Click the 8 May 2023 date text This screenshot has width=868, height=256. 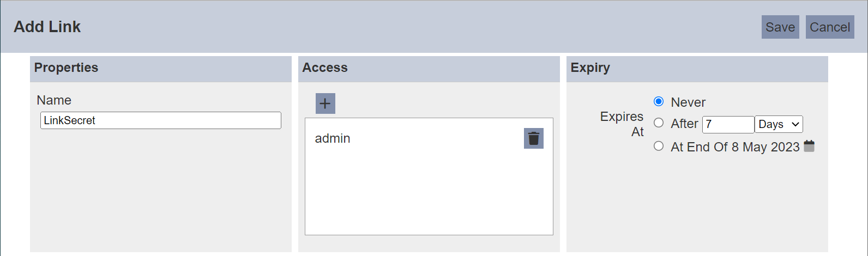click(765, 147)
